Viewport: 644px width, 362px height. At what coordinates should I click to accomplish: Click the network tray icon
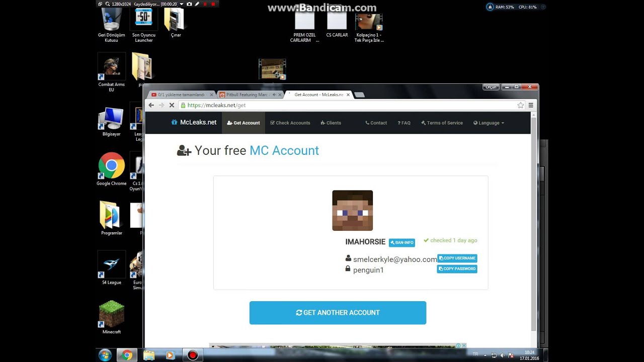(494, 355)
